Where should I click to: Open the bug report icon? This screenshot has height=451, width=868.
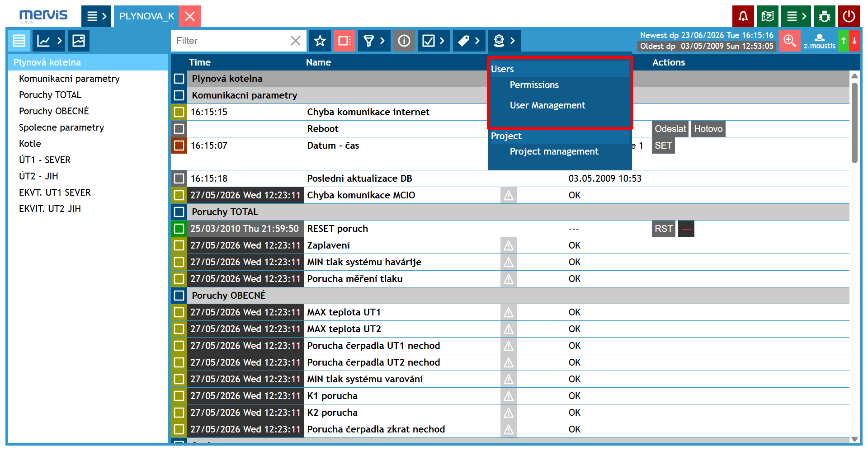(825, 16)
